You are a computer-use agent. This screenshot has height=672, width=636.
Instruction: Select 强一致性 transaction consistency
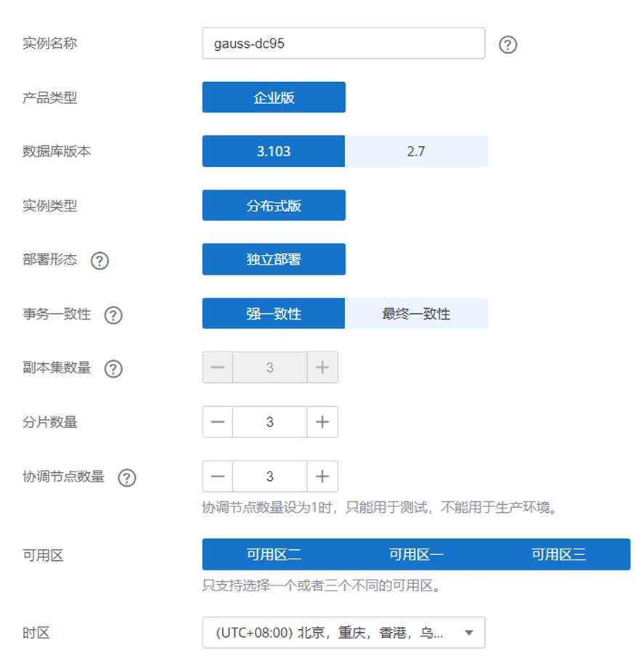click(274, 314)
